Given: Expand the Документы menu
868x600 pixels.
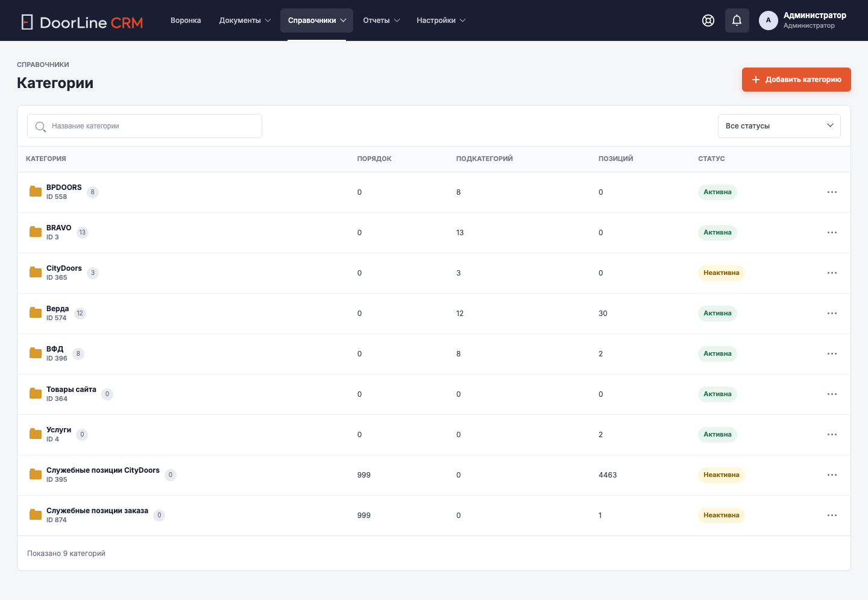Looking at the screenshot, I should [245, 21].
